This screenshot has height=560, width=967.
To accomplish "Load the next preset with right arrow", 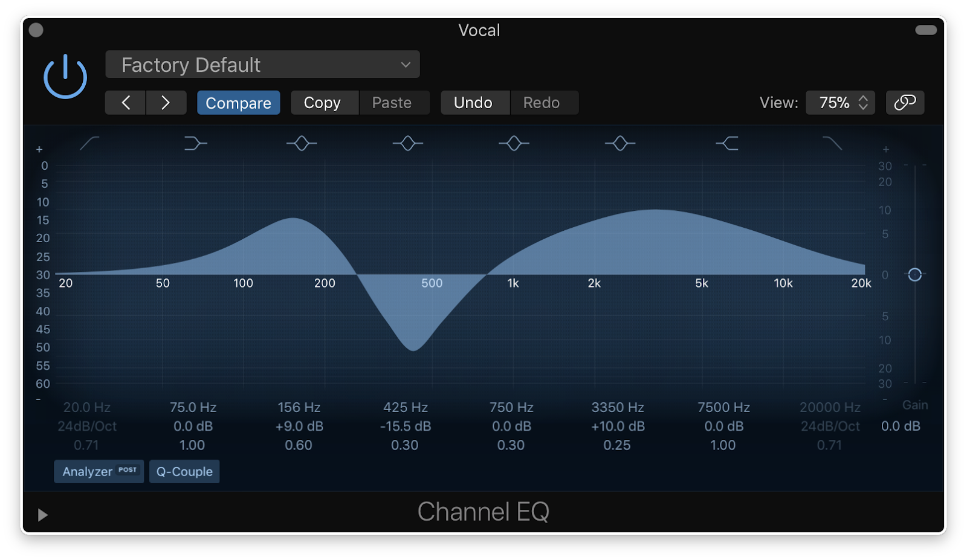I will [166, 103].
